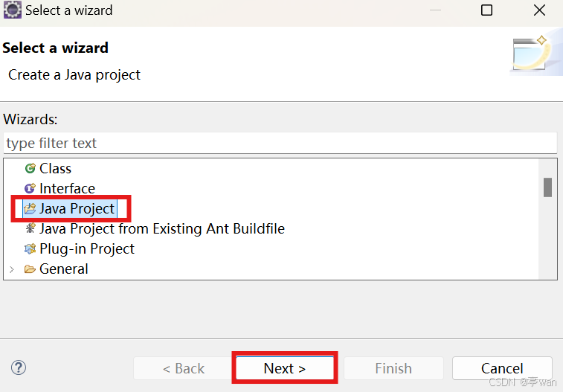Click the wizard list scrollbar thumb
Viewport: 563px width, 392px height.
547,187
